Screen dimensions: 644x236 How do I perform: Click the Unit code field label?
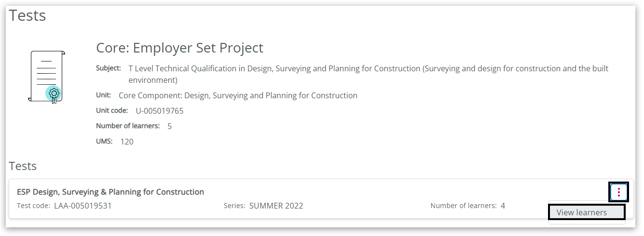pyautogui.click(x=112, y=110)
